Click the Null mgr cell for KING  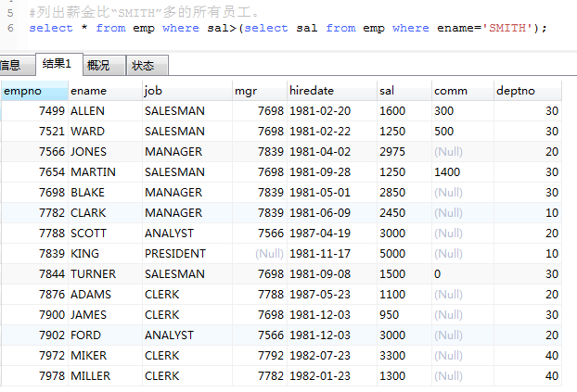coord(260,254)
